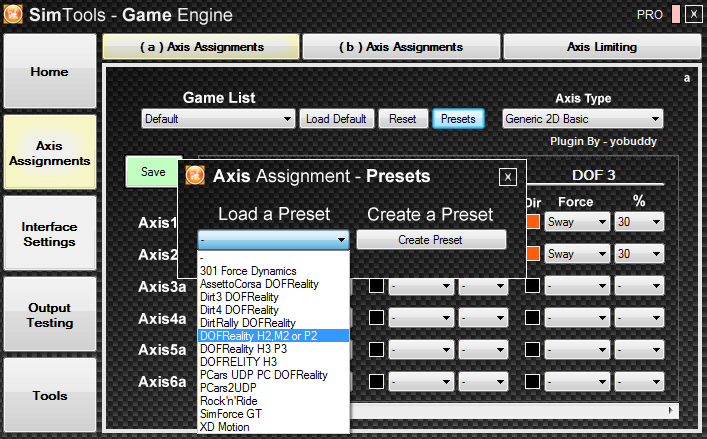Click the Axis1 row label
Image resolution: width=707 pixels, height=439 pixels.
coord(157,223)
